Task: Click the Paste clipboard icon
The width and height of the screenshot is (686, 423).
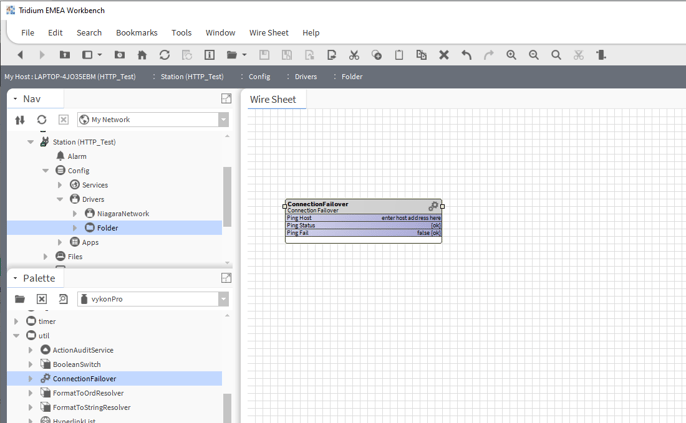Action: point(399,55)
